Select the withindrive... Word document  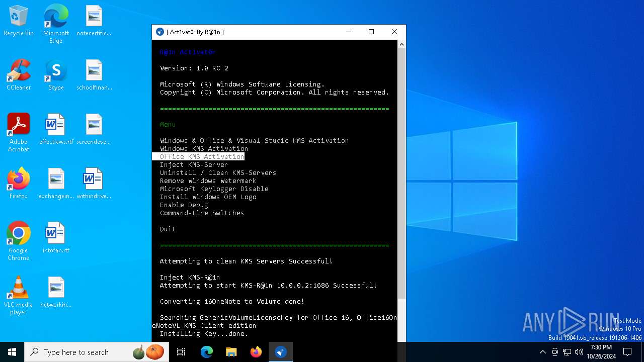94,184
